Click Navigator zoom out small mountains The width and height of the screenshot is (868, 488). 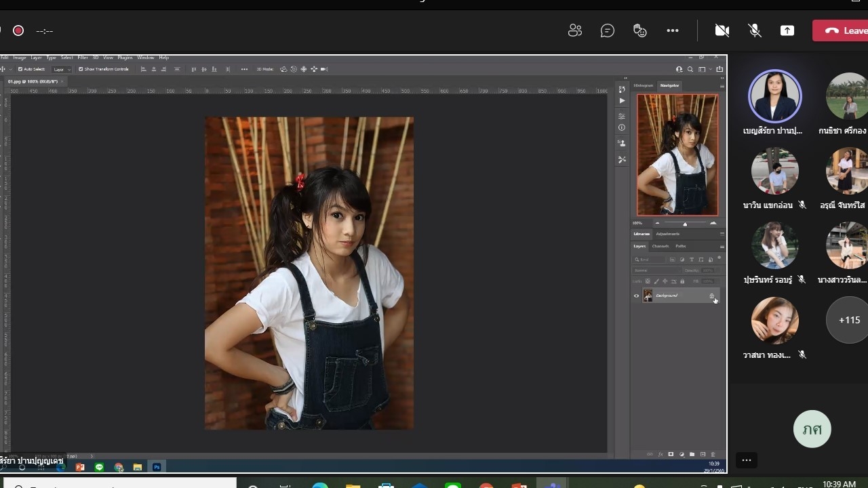coord(657,223)
